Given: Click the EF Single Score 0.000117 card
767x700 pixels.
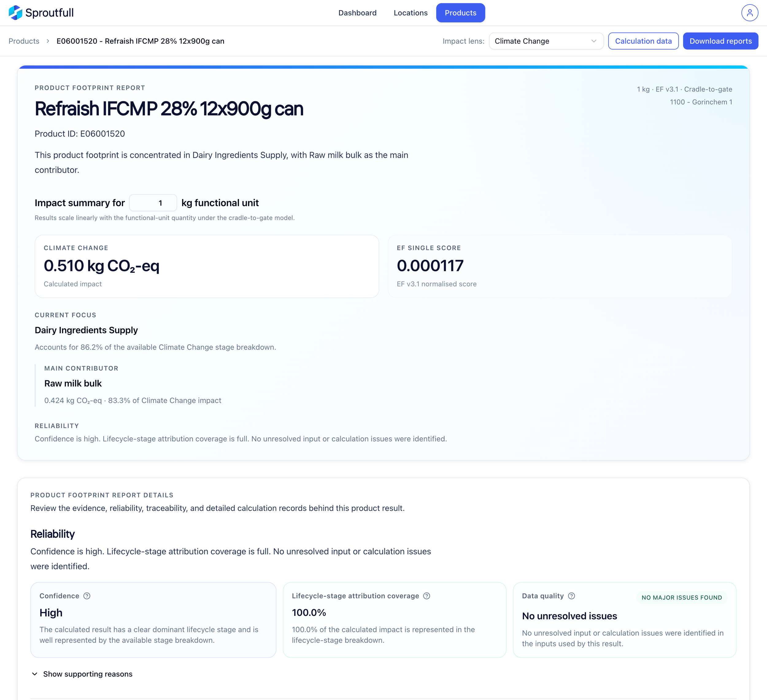Looking at the screenshot, I should tap(560, 266).
